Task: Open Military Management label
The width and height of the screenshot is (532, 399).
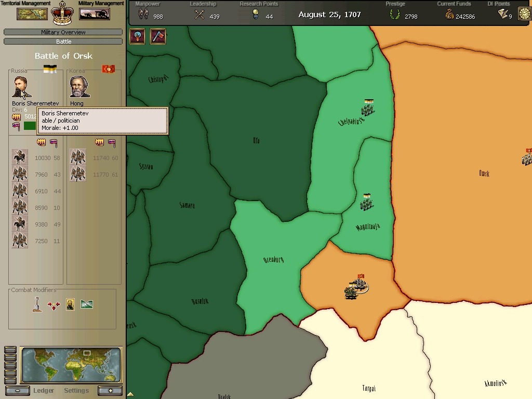Action: point(101,4)
